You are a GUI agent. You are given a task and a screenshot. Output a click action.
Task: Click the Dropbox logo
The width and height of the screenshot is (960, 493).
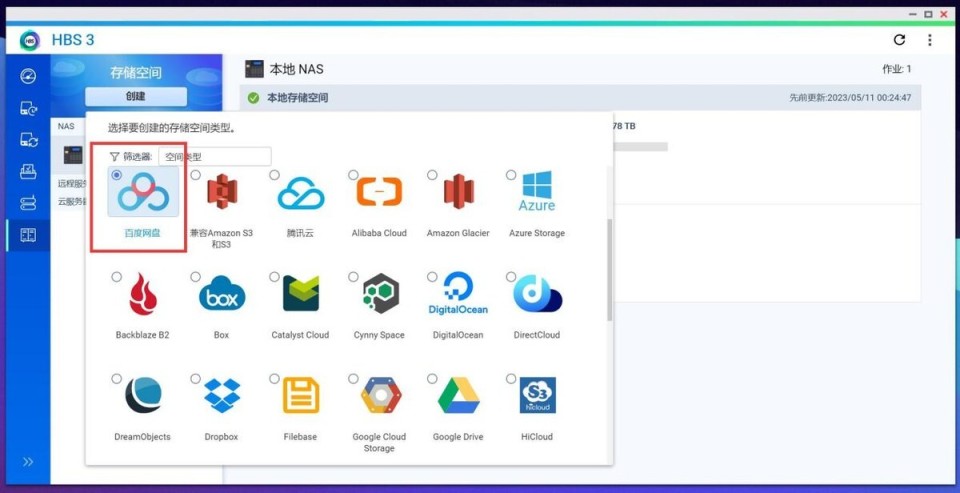point(222,395)
